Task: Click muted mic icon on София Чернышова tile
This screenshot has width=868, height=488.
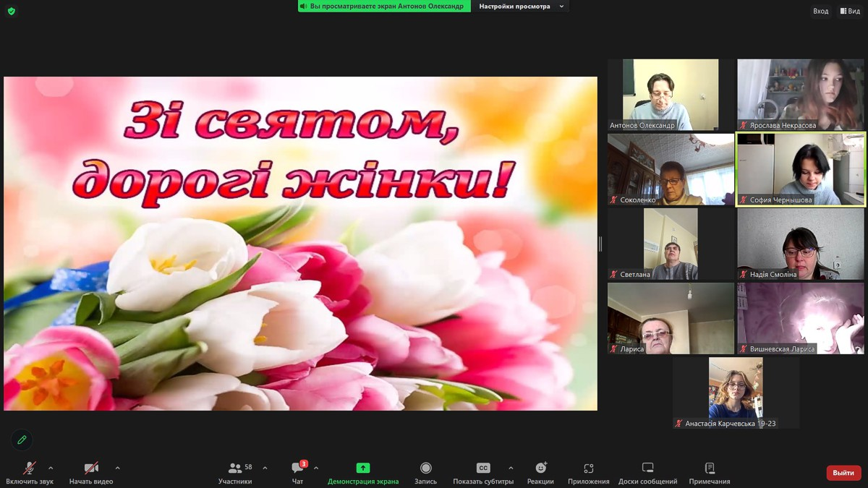Action: click(744, 200)
